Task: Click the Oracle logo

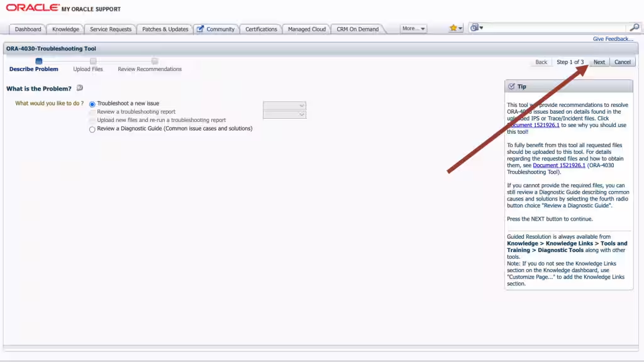Action: (33, 8)
